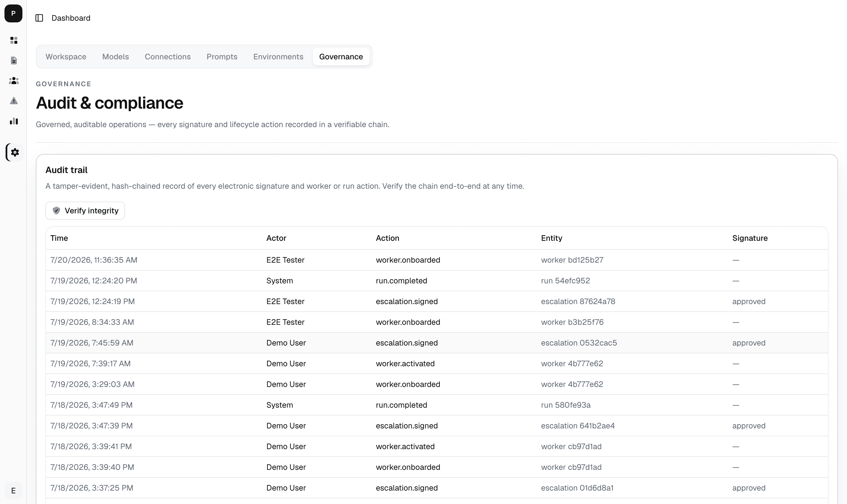Click entity run 54efc952
The width and height of the screenshot is (847, 504).
[565, 281]
